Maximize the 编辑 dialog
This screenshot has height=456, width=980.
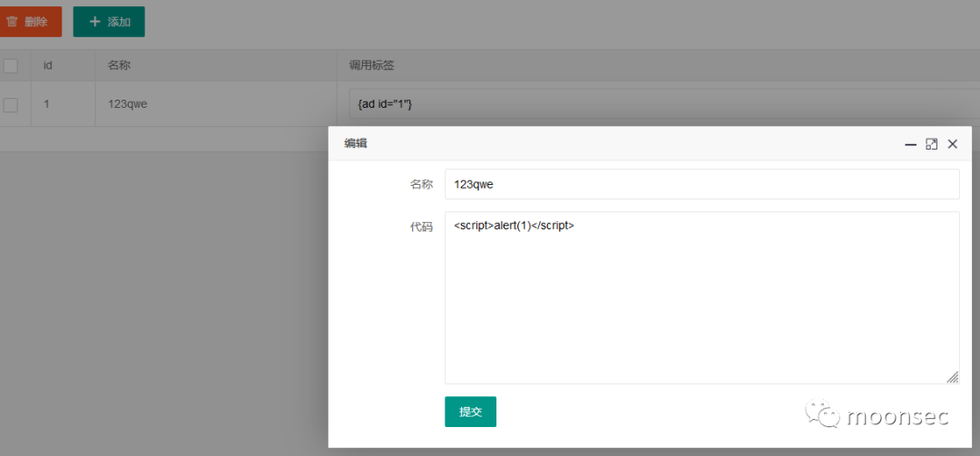pos(931,144)
